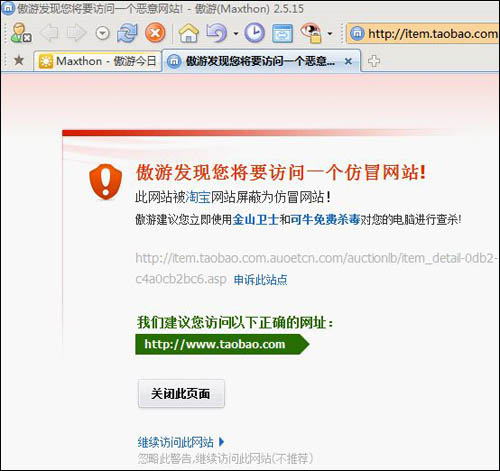Image resolution: width=500 pixels, height=471 pixels.
Task: Expand the navigation history circle dropdown
Action: [103, 33]
